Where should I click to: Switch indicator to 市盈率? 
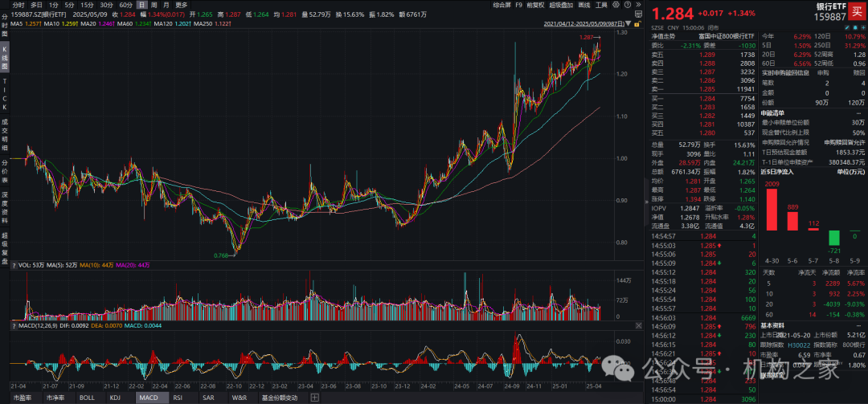pyautogui.click(x=23, y=398)
